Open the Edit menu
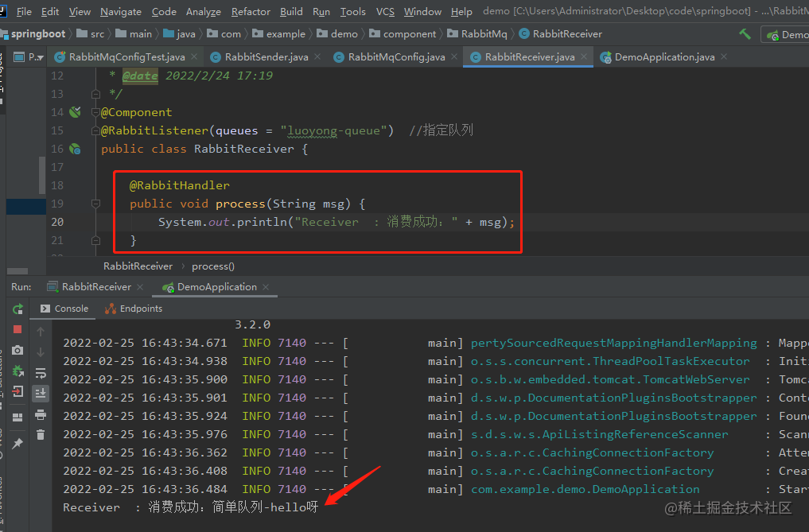This screenshot has width=809, height=532. click(x=50, y=11)
